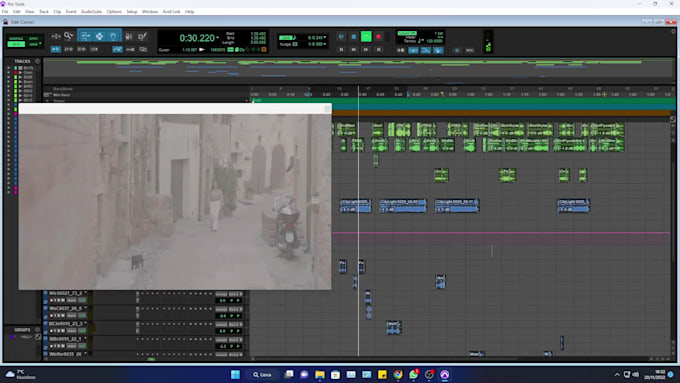The image size is (680, 383).
Task: Open Grid mode options arrow
Action: click(40, 44)
